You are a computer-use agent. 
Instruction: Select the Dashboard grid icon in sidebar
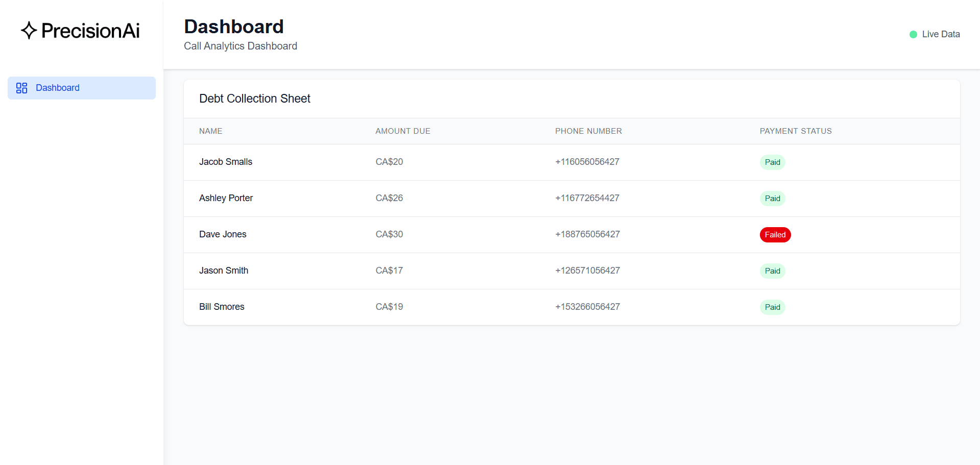tap(22, 88)
